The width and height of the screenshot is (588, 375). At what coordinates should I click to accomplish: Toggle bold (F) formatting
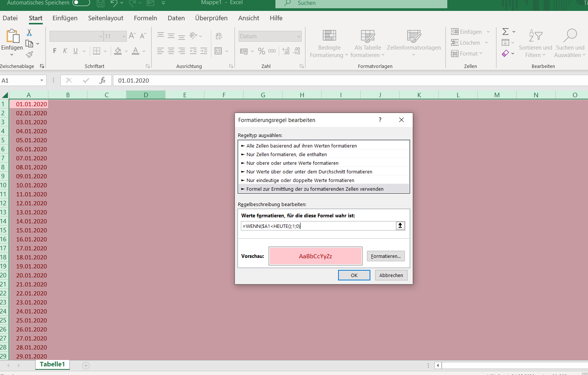55,51
